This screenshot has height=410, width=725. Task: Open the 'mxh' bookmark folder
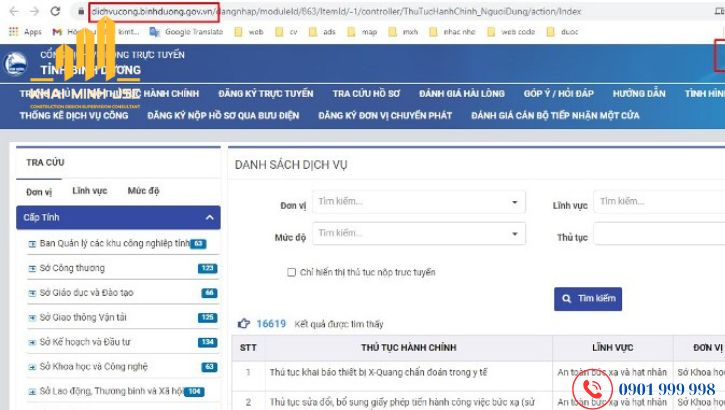403,32
